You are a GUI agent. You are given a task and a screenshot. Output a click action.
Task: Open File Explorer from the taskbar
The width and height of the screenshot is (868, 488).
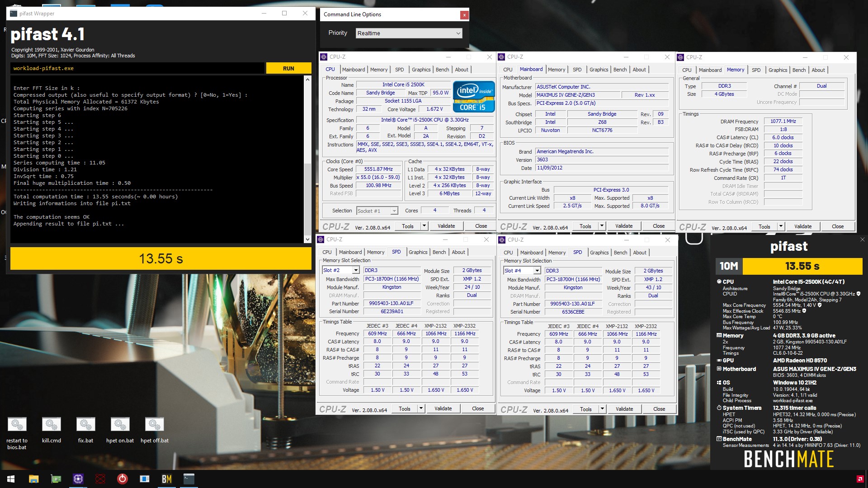point(34,479)
